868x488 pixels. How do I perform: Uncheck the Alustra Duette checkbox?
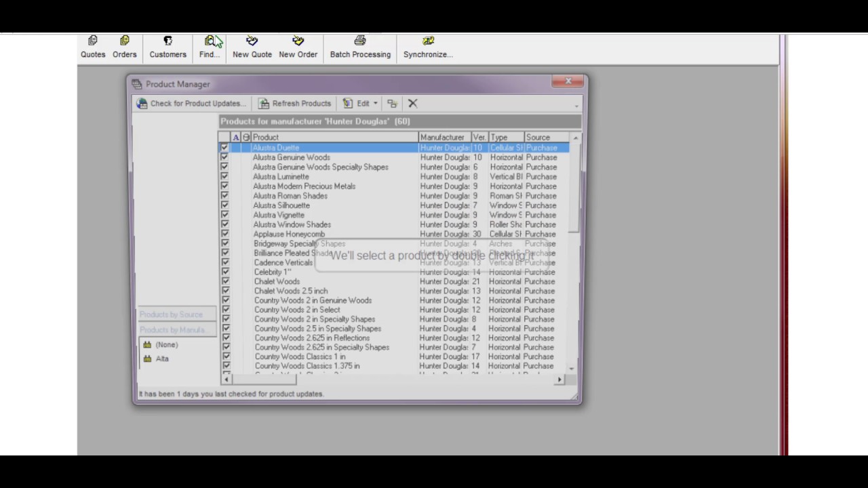click(x=224, y=148)
